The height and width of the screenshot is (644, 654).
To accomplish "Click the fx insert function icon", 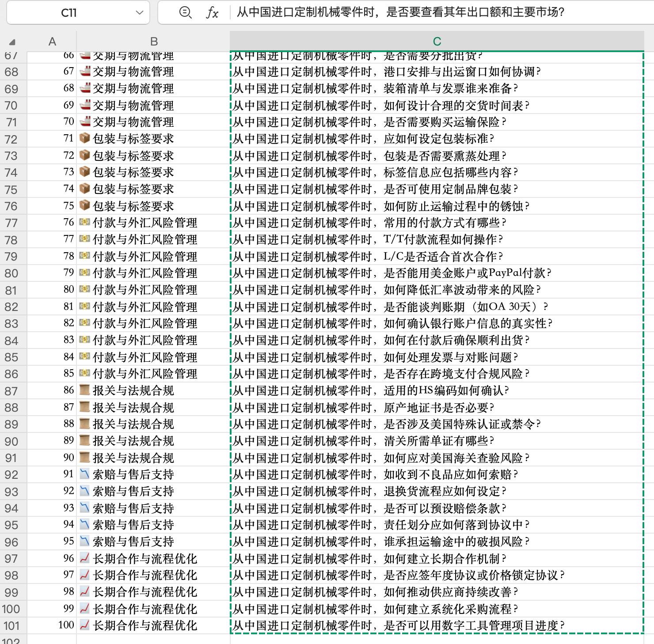I will pos(212,12).
